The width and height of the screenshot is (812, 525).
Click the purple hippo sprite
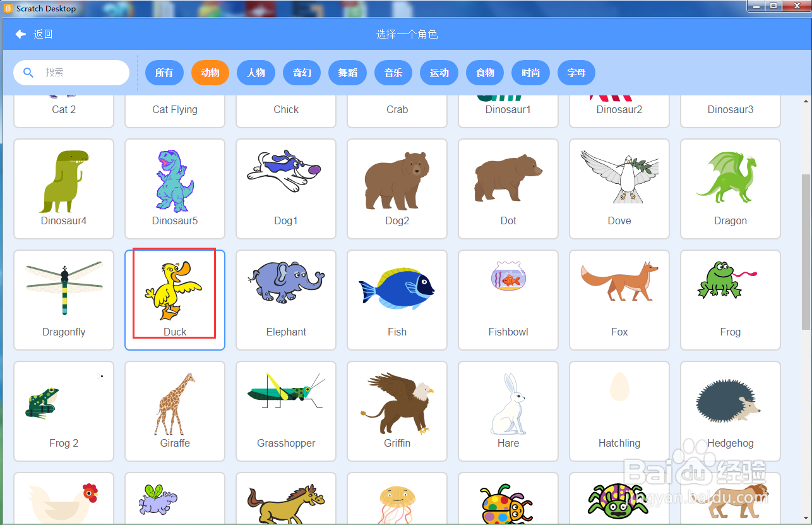[x=175, y=498]
